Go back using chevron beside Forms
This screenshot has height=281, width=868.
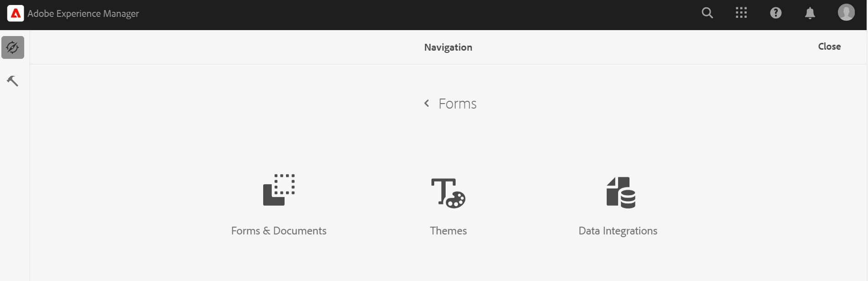pyautogui.click(x=426, y=104)
